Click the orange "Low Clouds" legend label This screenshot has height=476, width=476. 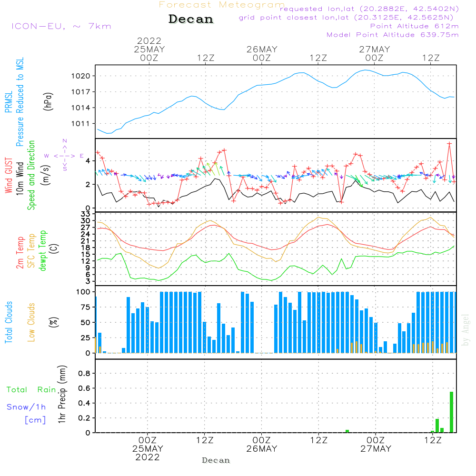click(x=31, y=322)
